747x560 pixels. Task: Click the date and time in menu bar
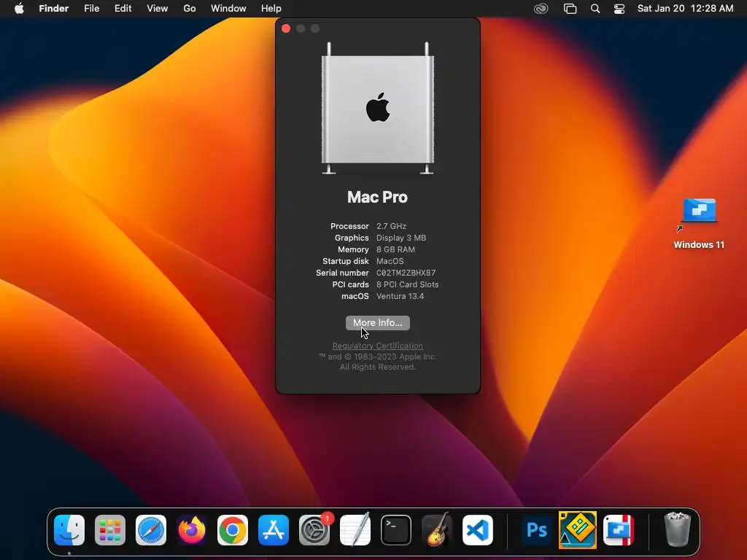point(685,9)
